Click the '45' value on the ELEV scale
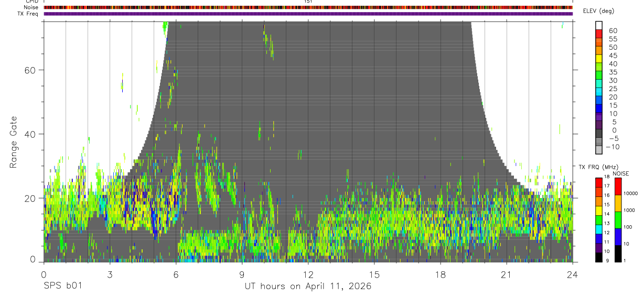This screenshot has width=644, height=297. point(613,56)
